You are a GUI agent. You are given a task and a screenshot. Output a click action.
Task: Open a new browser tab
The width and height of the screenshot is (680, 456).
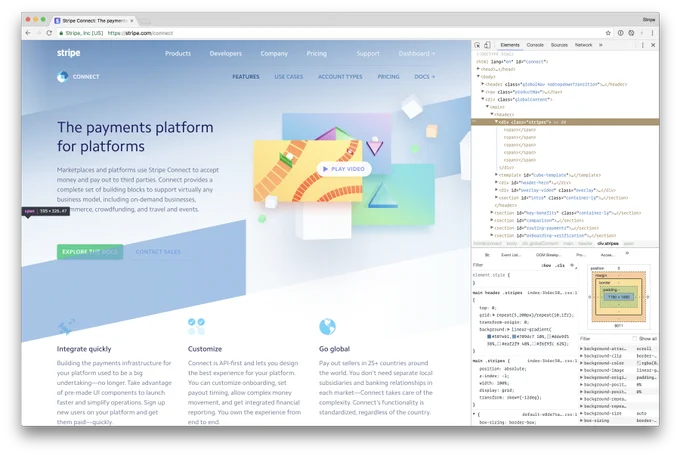(145, 21)
